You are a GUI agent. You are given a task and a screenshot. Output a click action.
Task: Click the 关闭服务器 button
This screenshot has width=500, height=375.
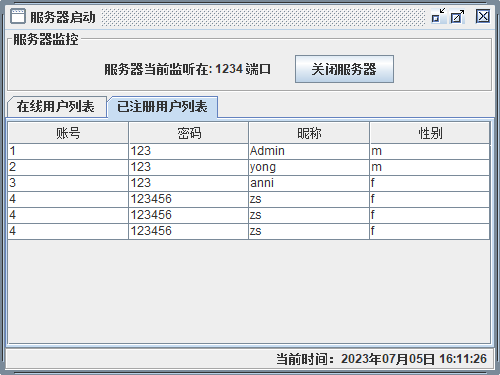click(x=344, y=69)
